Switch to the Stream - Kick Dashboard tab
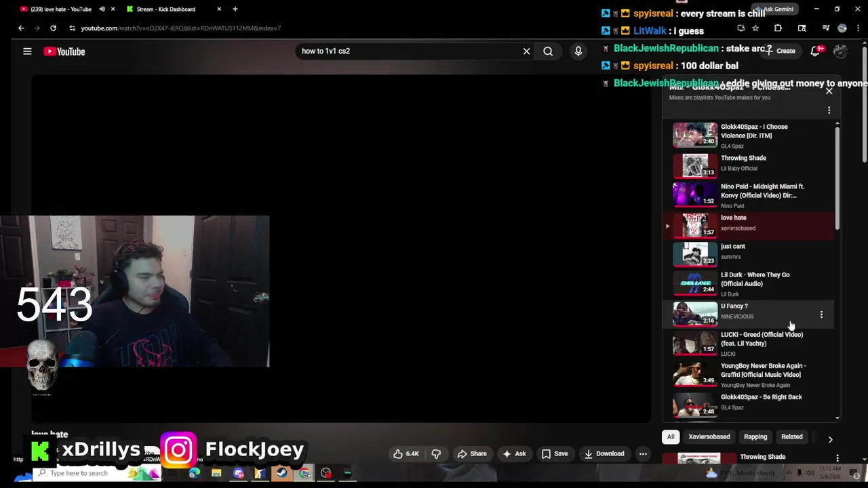868x488 pixels. (173, 9)
